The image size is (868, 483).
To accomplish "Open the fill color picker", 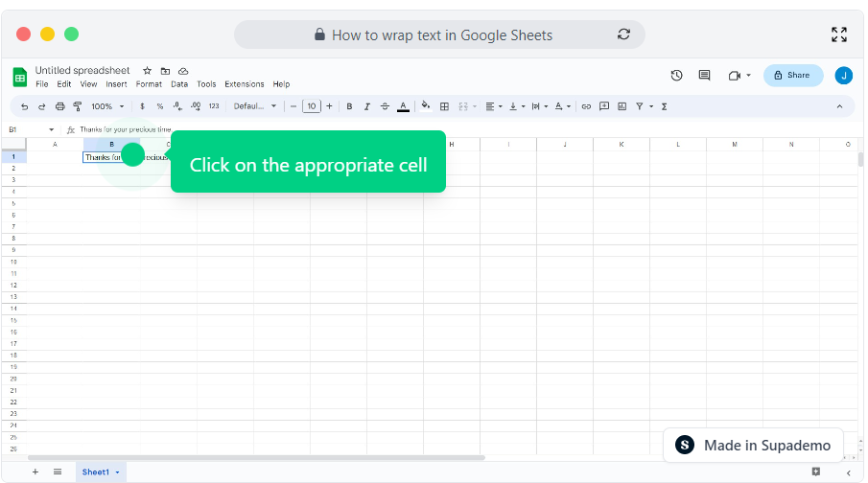I will tap(425, 105).
